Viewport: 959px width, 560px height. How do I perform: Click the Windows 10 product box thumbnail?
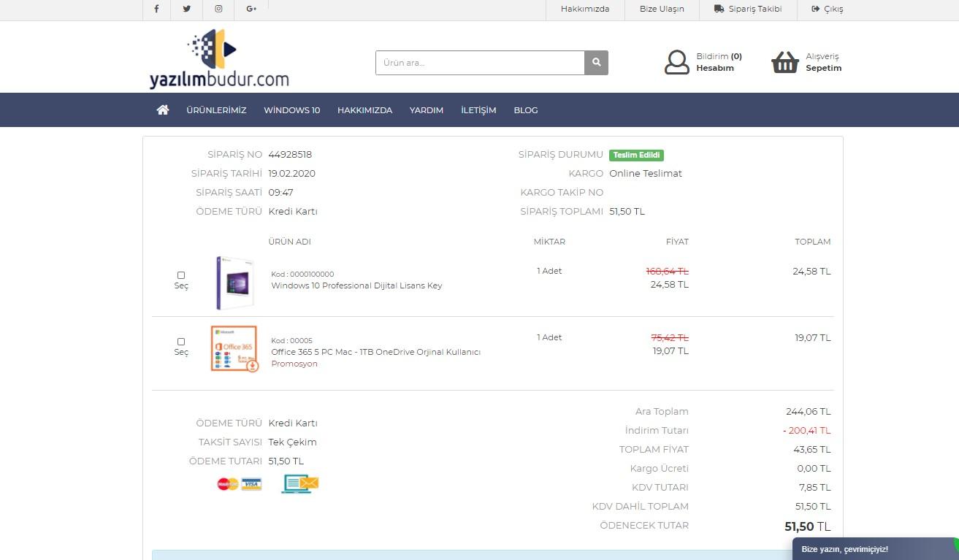(234, 283)
